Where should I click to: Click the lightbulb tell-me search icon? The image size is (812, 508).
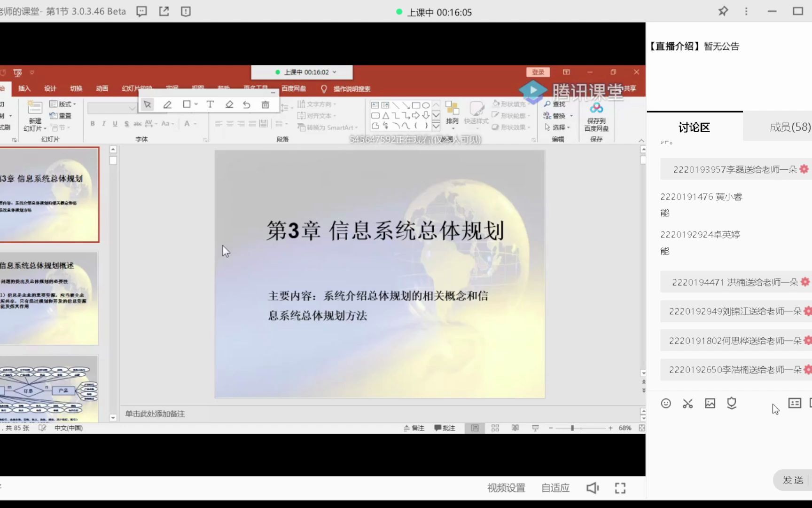[324, 88]
